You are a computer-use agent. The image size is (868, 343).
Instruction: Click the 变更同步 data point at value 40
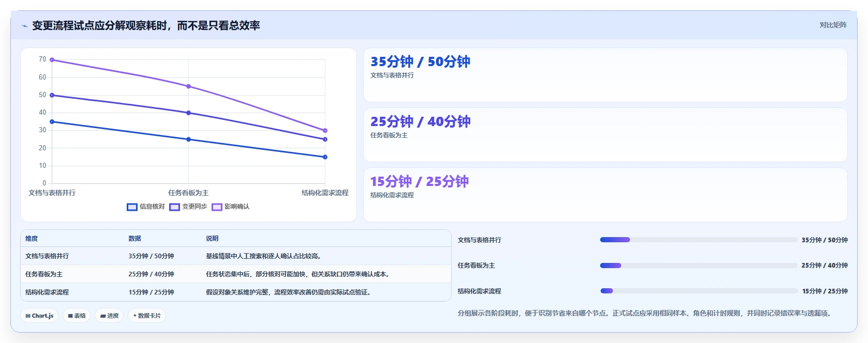[x=188, y=113]
